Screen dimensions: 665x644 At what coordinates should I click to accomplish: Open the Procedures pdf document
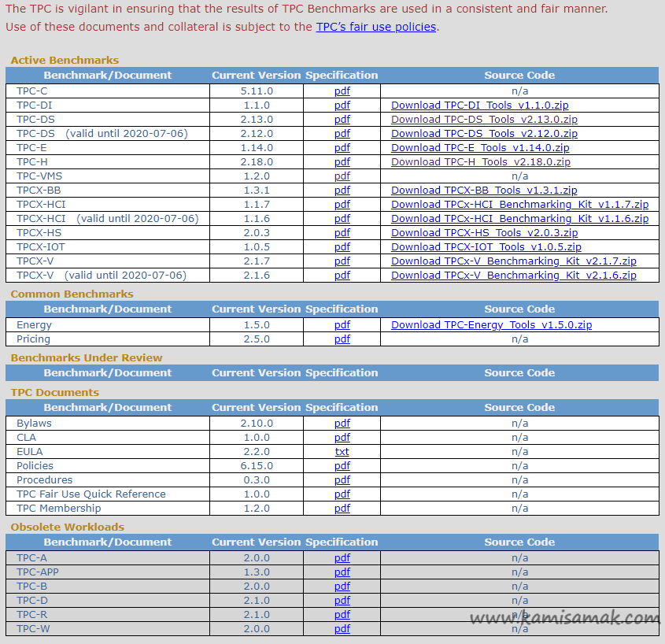coord(342,479)
